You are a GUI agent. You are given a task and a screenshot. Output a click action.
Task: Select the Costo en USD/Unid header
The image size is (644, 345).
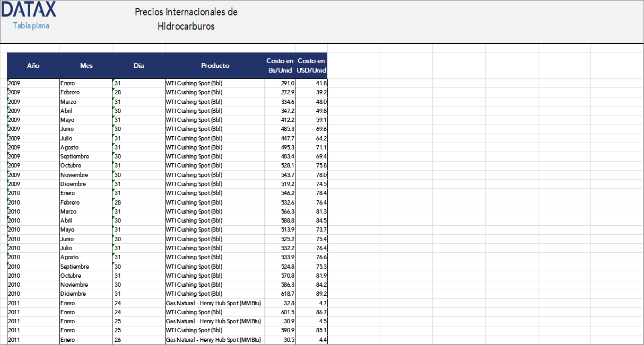pos(311,65)
